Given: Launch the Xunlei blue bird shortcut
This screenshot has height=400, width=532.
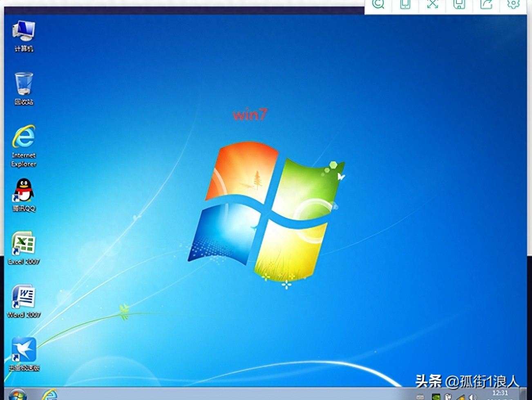Looking at the screenshot, I should (24, 351).
